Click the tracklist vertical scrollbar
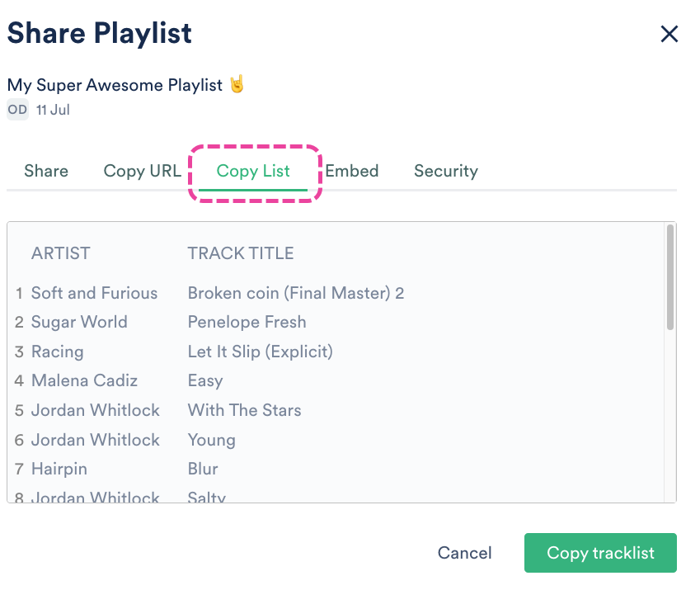This screenshot has height=590, width=700. [670, 278]
